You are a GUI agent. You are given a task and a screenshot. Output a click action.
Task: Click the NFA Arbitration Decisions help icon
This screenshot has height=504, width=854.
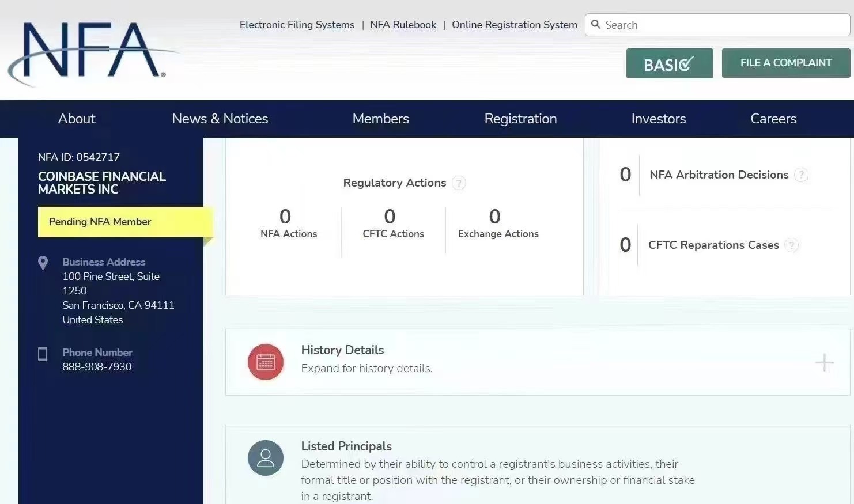[801, 175]
